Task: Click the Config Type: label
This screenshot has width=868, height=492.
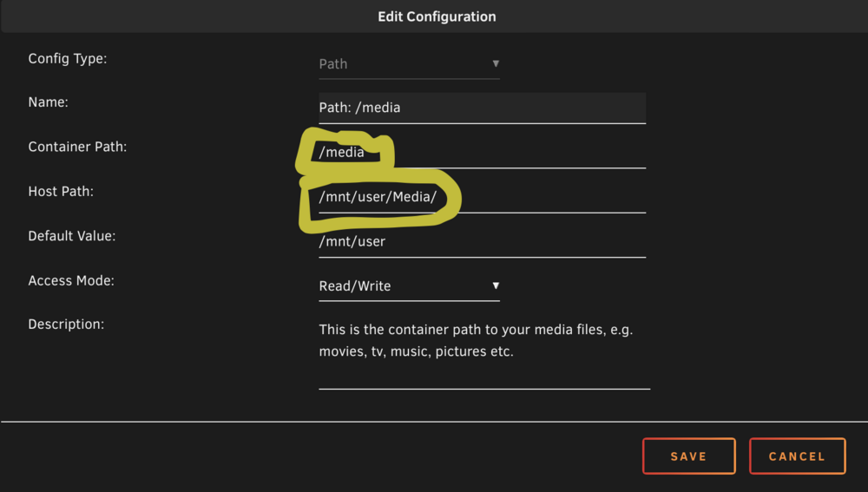Action: [68, 59]
